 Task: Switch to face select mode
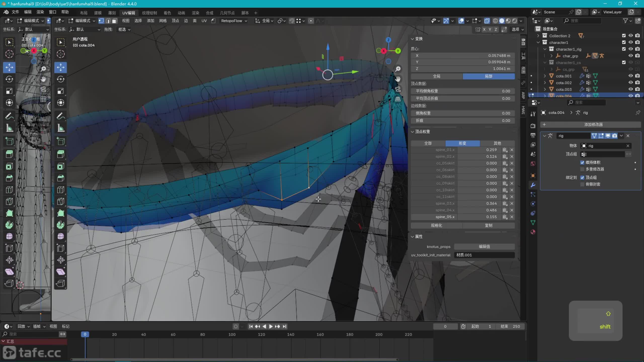tap(115, 21)
